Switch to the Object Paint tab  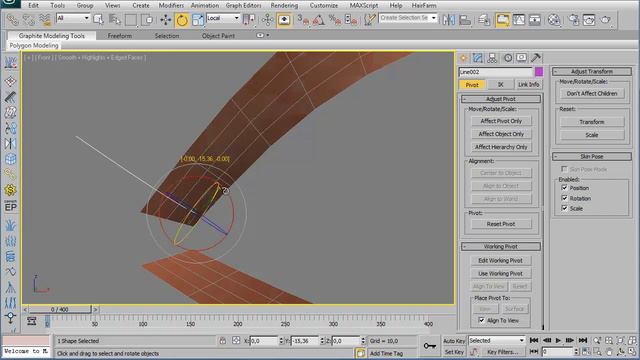tap(218, 36)
